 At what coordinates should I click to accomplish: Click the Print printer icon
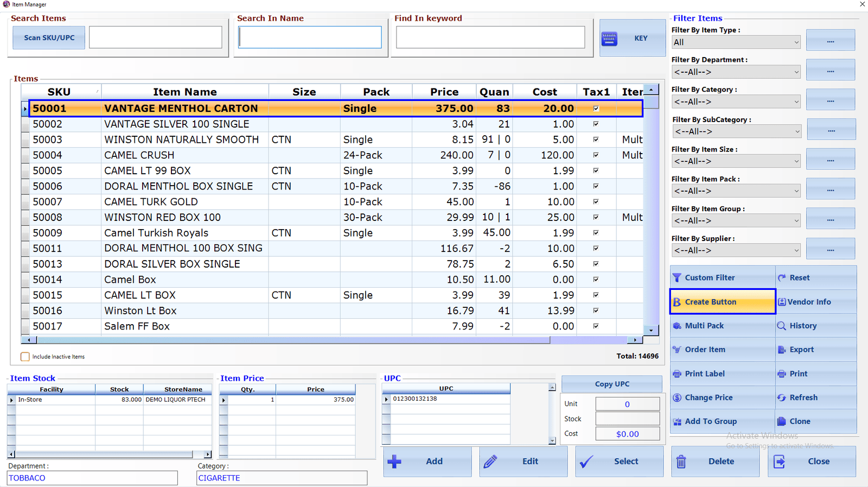pos(782,374)
